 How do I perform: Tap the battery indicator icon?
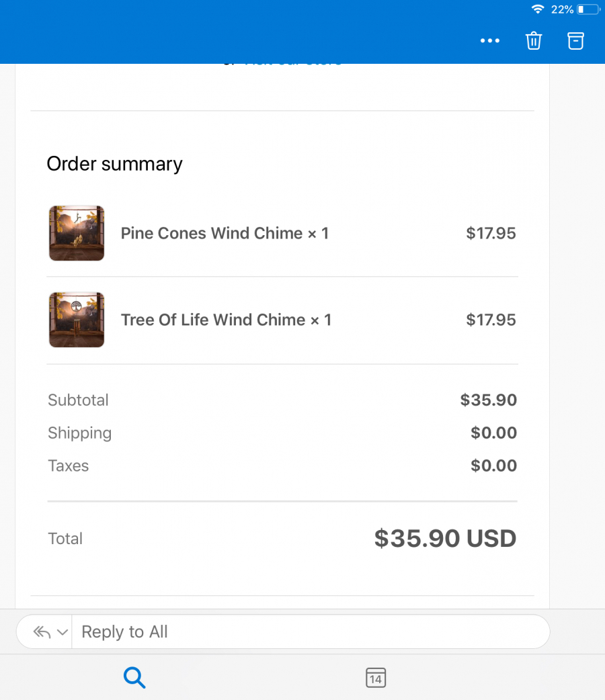[588, 9]
